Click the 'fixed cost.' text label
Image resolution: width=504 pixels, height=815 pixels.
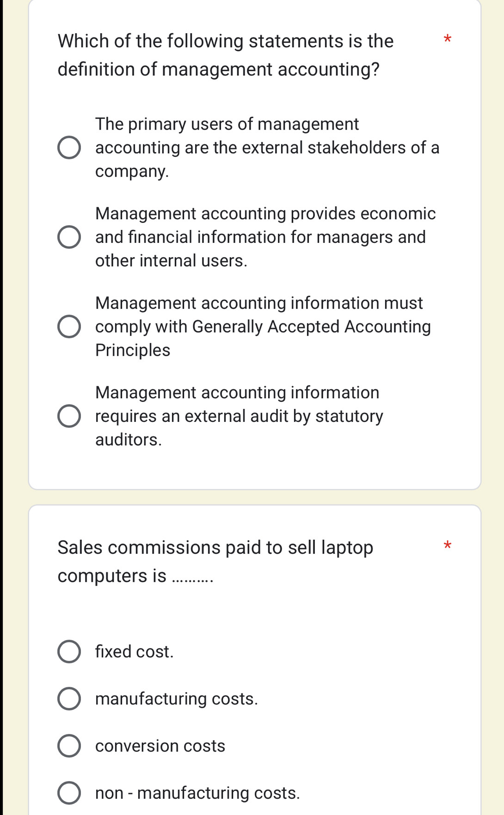[x=134, y=652]
